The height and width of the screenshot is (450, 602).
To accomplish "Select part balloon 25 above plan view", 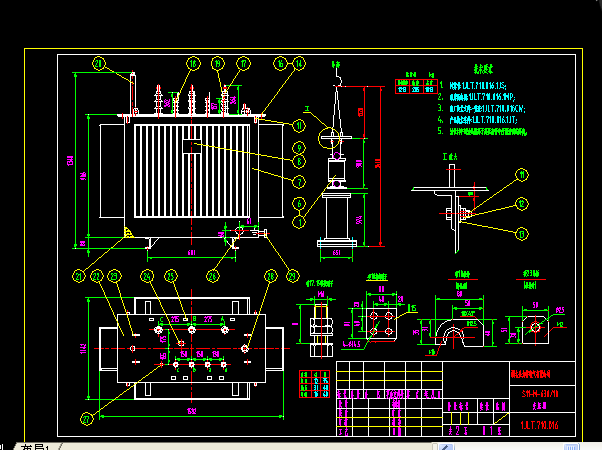I will tap(171, 276).
